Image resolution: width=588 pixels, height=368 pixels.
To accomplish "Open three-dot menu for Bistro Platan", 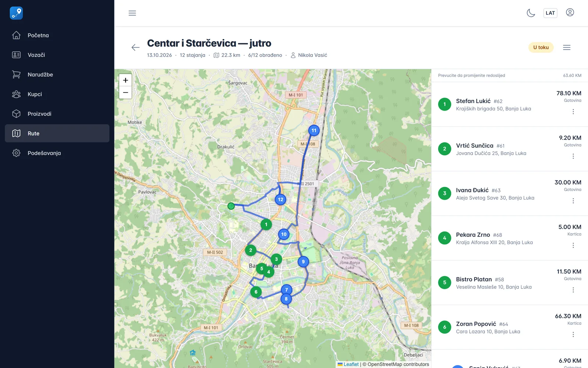I will tap(573, 290).
